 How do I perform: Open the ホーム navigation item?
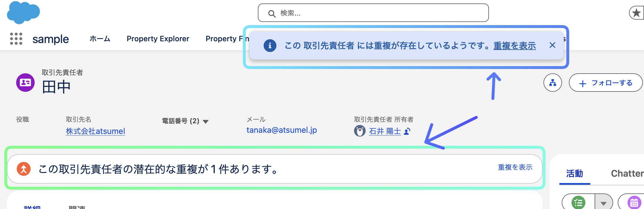tap(100, 39)
